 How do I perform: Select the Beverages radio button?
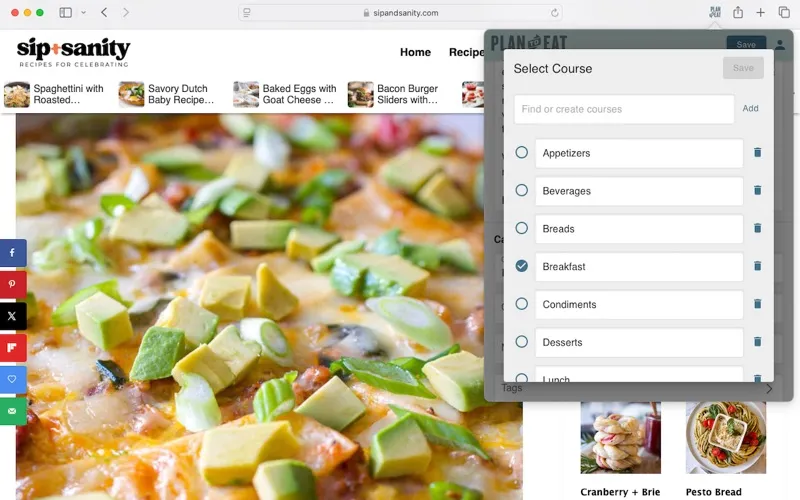[x=521, y=190]
